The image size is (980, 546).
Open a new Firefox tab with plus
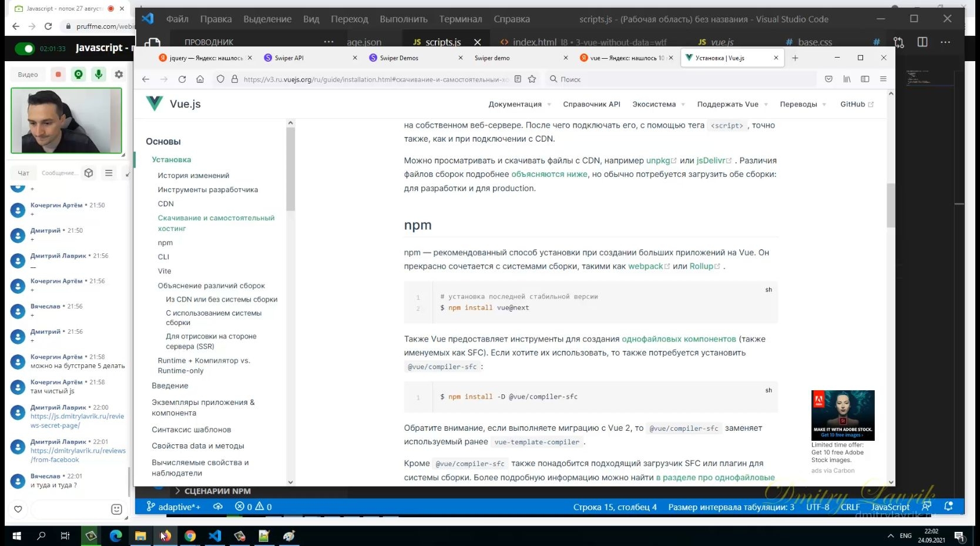pos(795,58)
